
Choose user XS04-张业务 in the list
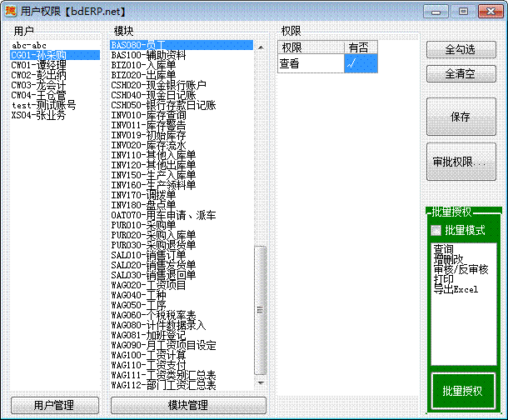pos(38,115)
